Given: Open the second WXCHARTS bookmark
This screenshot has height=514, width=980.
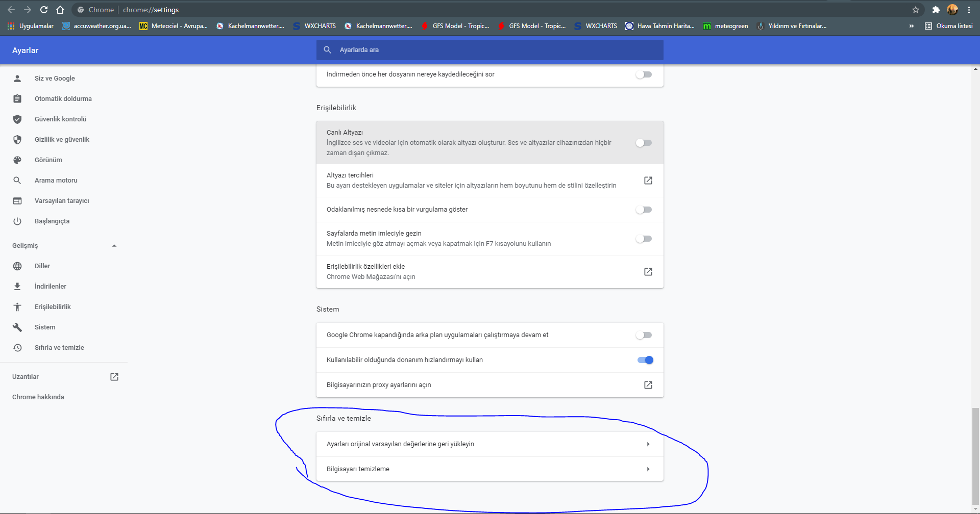Looking at the screenshot, I should [x=596, y=26].
